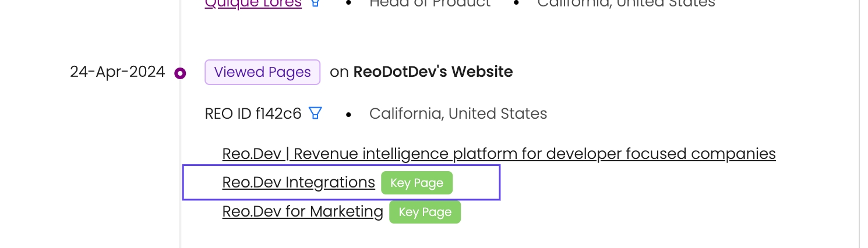Click California location next to Head of Product

coord(626,3)
